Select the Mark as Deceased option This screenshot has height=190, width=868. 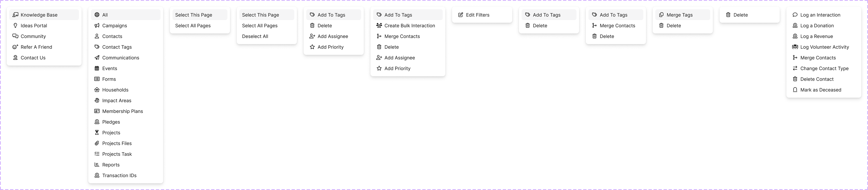pos(821,90)
